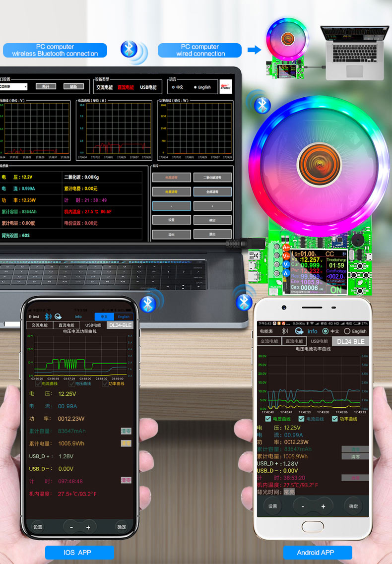Screen dimensions: 392x564
Task: Tap the plus icon on the iOS bottom bar
Action: tap(88, 527)
